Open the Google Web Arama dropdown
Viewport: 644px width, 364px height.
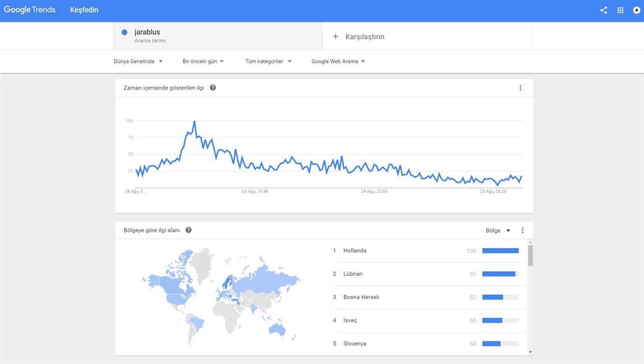coord(338,61)
